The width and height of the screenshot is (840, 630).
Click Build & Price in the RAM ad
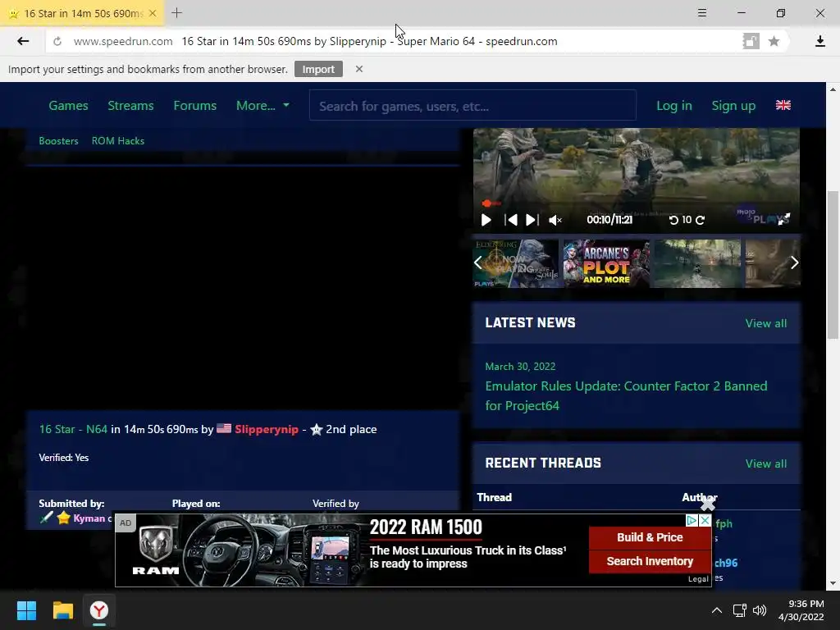click(650, 537)
